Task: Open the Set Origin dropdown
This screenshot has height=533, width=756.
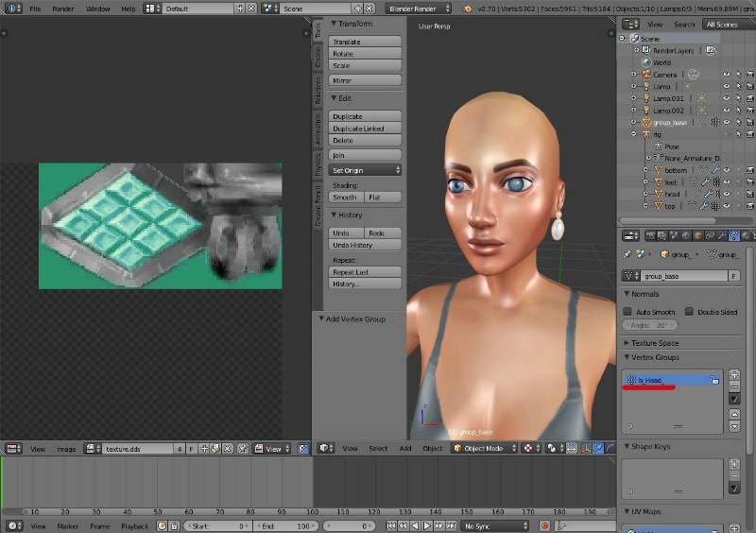Action: pos(366,170)
